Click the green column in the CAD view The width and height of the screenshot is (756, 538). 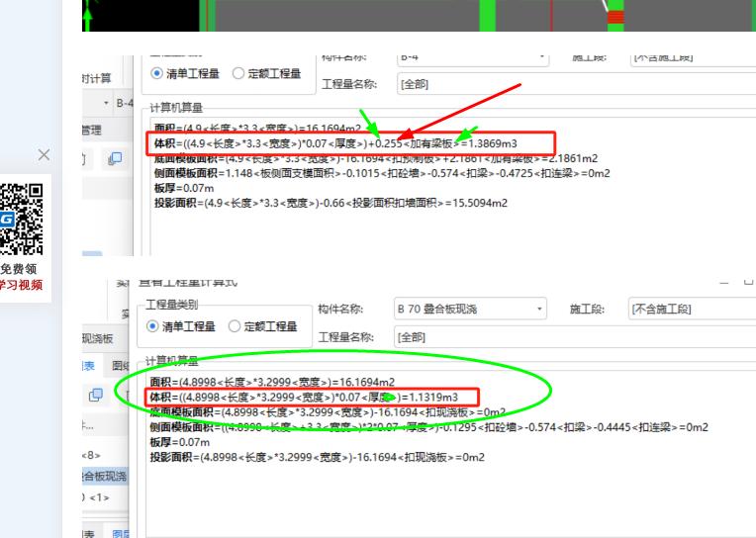pos(488,16)
